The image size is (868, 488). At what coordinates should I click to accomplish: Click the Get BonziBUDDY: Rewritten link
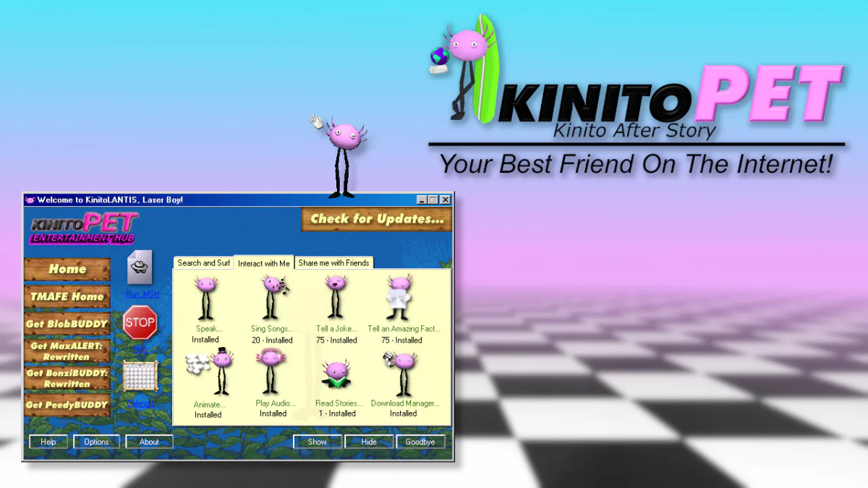67,378
